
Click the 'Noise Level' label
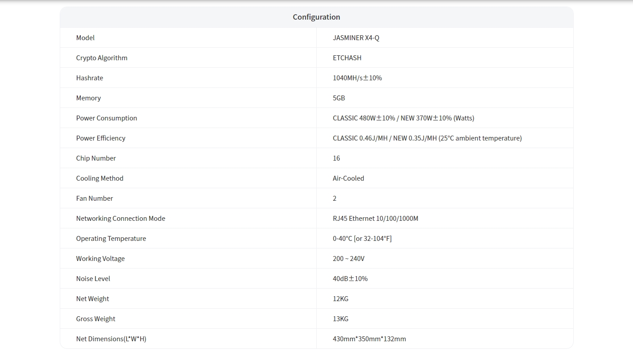(x=93, y=279)
